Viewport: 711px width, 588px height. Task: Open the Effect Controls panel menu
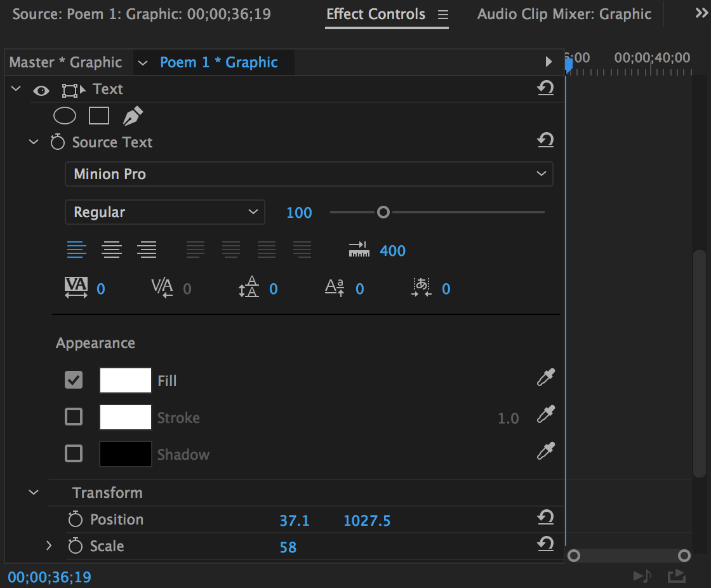[x=443, y=15]
